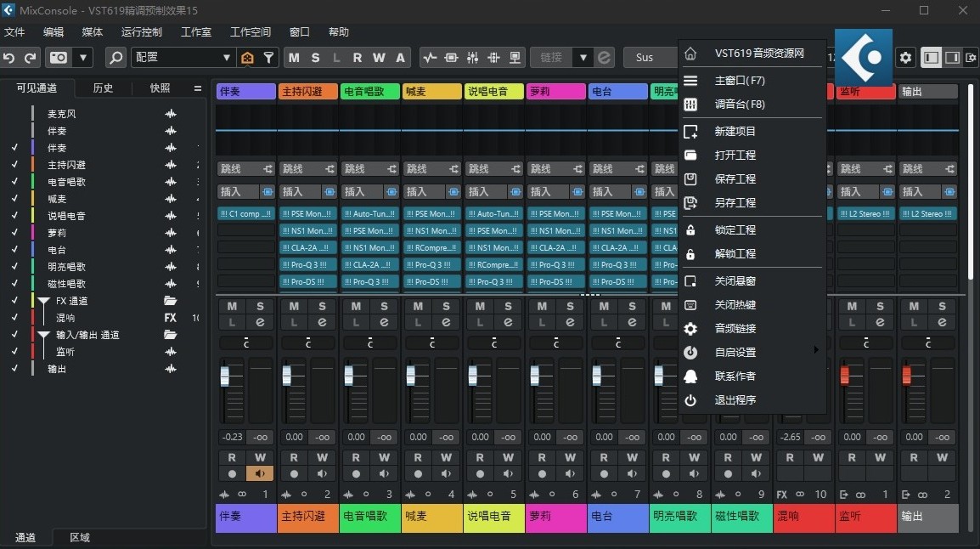Click 联系作者 in the open menu
The height and width of the screenshot is (549, 980).
(x=738, y=376)
